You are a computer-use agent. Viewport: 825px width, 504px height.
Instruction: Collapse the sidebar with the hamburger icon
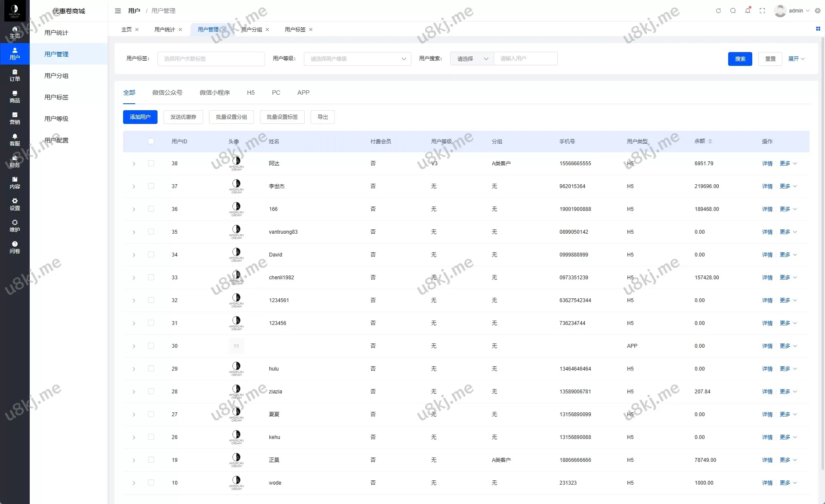pyautogui.click(x=118, y=11)
